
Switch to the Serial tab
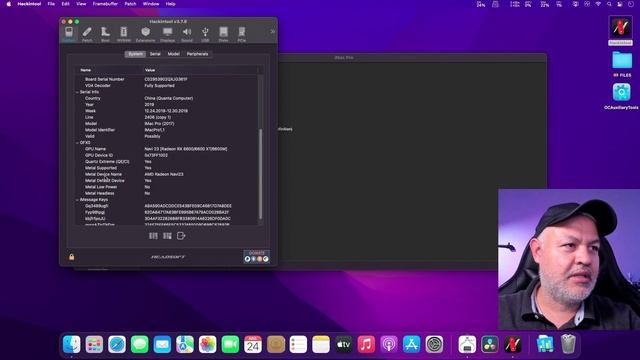coord(155,54)
